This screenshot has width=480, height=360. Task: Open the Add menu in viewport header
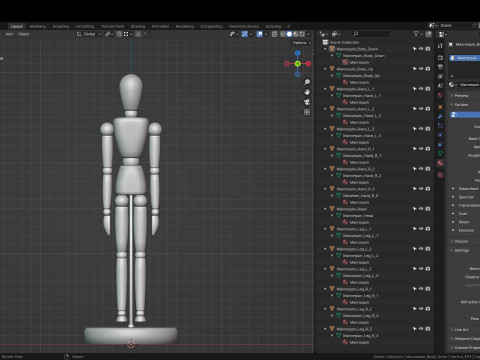[9, 34]
